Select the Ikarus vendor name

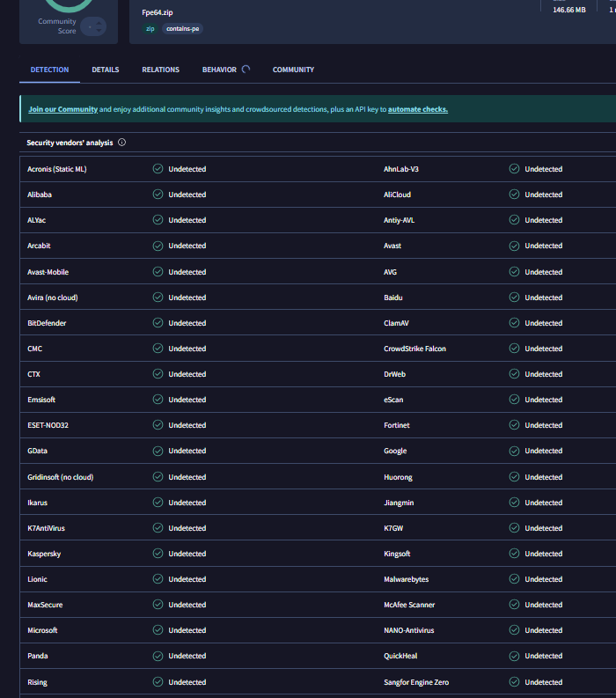37,503
